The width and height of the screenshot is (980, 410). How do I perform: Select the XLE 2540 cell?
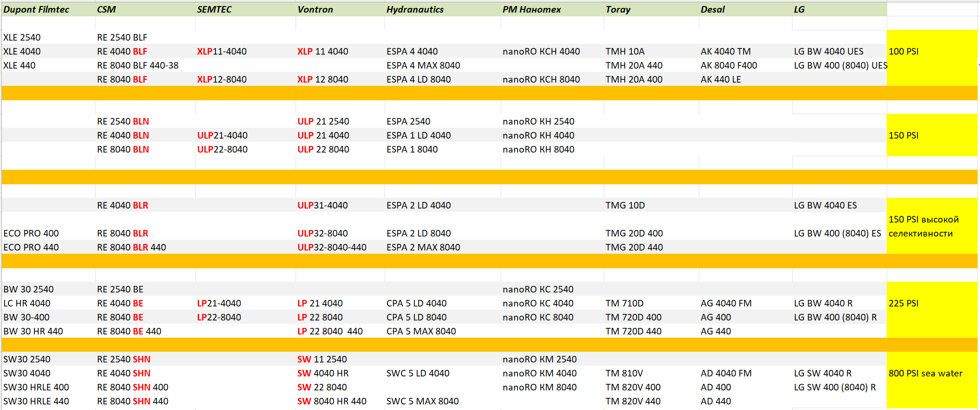click(22, 37)
